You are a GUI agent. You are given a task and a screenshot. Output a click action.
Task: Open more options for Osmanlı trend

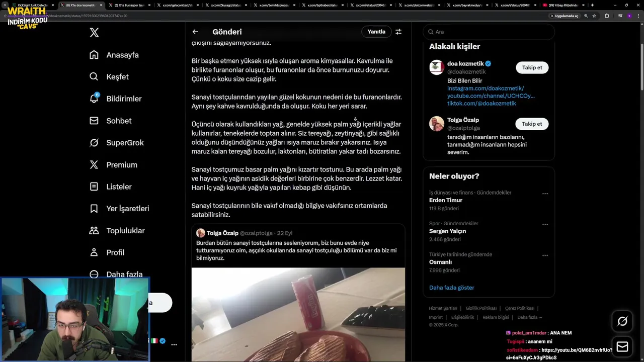coord(545,255)
